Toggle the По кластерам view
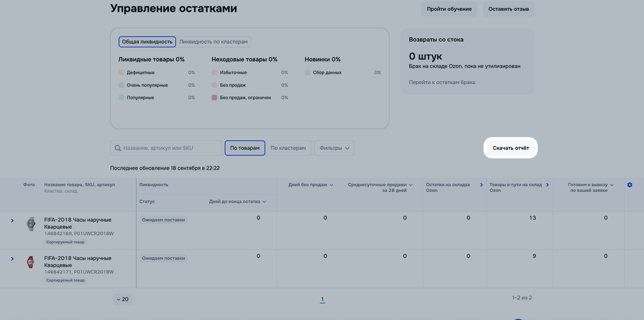 tap(288, 148)
